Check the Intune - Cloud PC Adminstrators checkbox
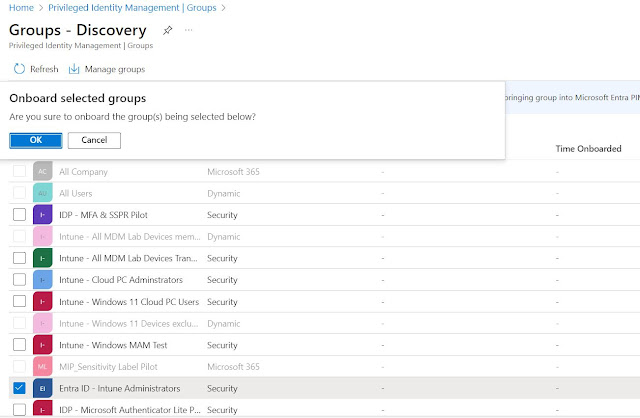Screen dimensions: 640x418 [19, 280]
